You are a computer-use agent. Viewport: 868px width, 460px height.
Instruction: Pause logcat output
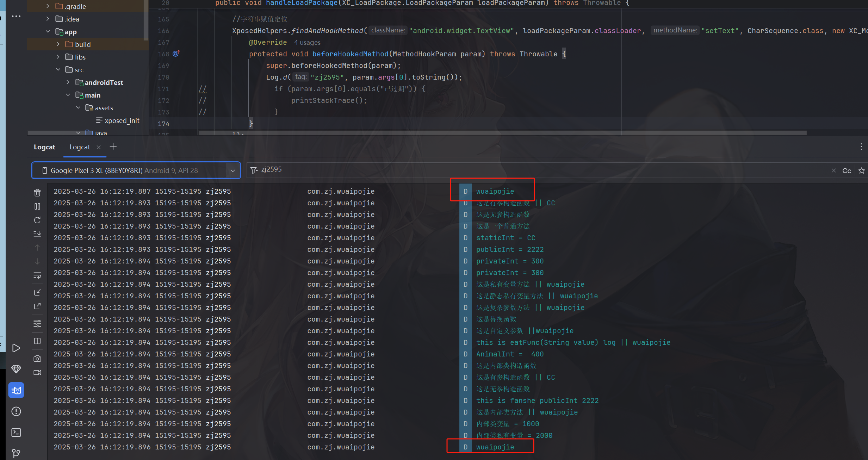coord(37,206)
